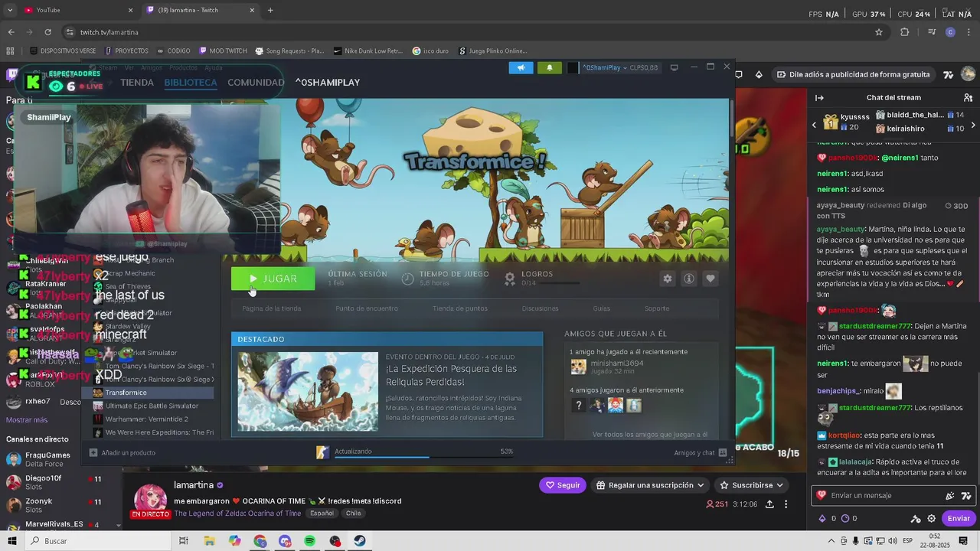The width and height of the screenshot is (980, 551).
Task: Show next gift leaderboard page arrow
Action: pyautogui.click(x=973, y=125)
